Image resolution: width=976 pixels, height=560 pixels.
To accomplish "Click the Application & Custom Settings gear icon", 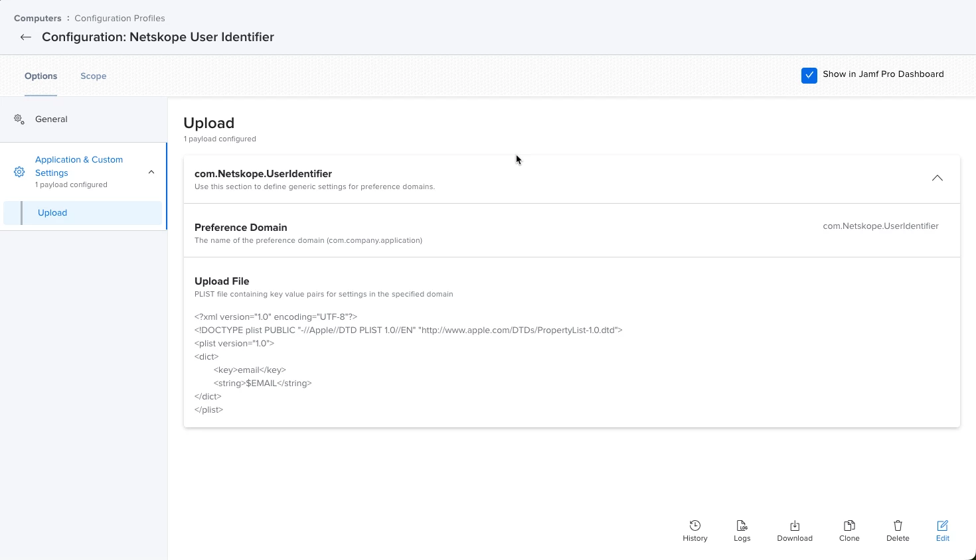I will click(x=19, y=172).
